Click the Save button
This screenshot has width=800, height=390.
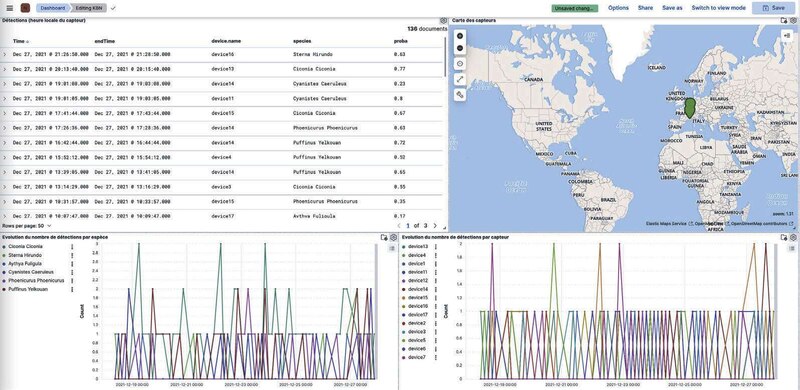point(773,8)
